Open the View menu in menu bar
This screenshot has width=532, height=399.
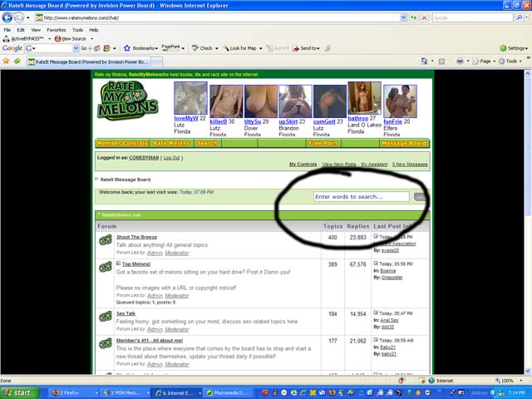pyautogui.click(x=37, y=29)
